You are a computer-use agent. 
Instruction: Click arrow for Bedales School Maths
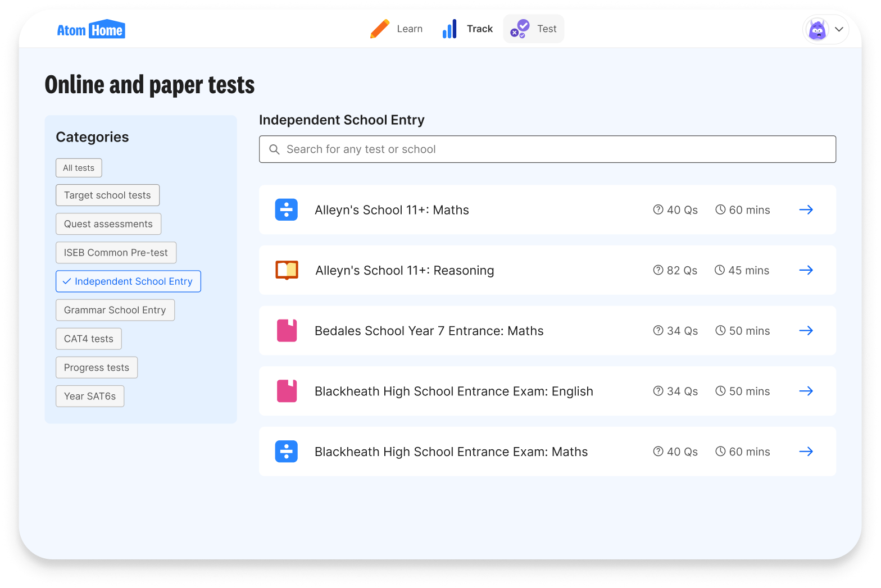coord(806,331)
